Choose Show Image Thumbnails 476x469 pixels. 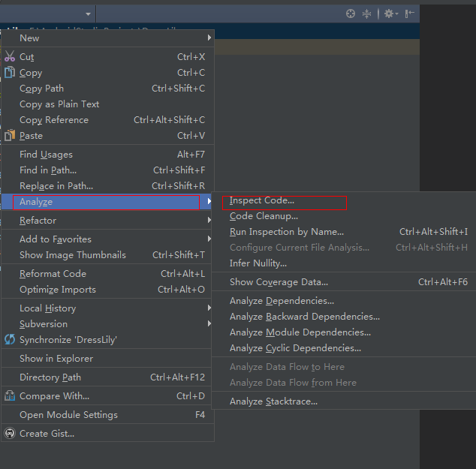click(108, 255)
